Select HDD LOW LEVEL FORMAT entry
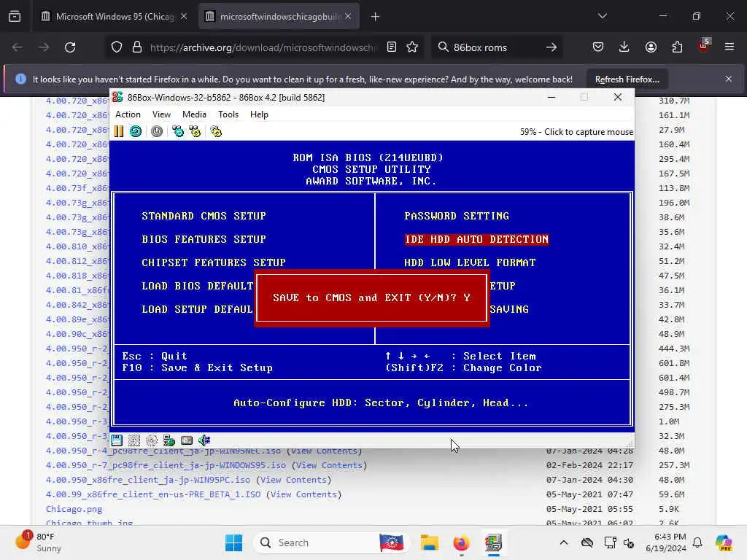This screenshot has height=560, width=747. coord(470,262)
